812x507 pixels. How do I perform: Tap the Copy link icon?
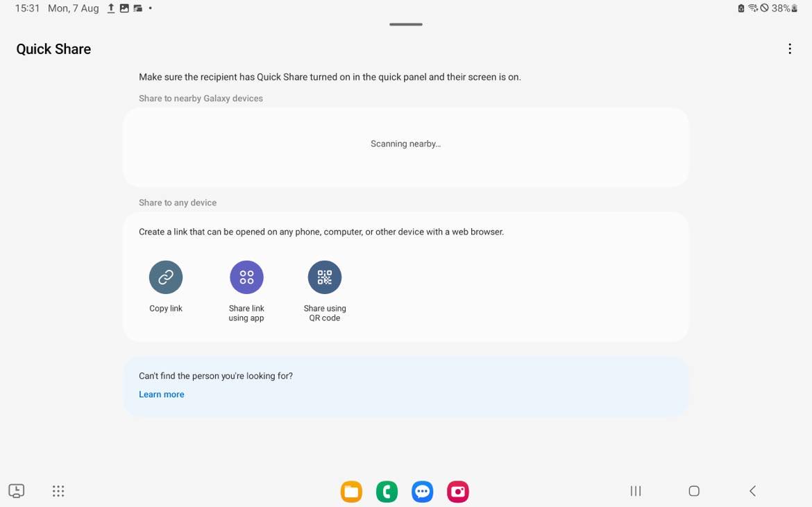[166, 277]
